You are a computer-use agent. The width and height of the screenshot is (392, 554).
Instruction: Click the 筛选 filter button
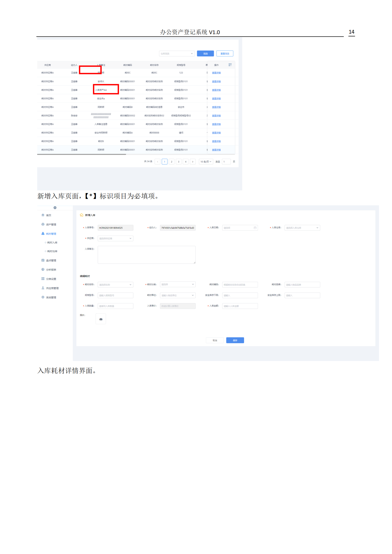[x=205, y=54]
